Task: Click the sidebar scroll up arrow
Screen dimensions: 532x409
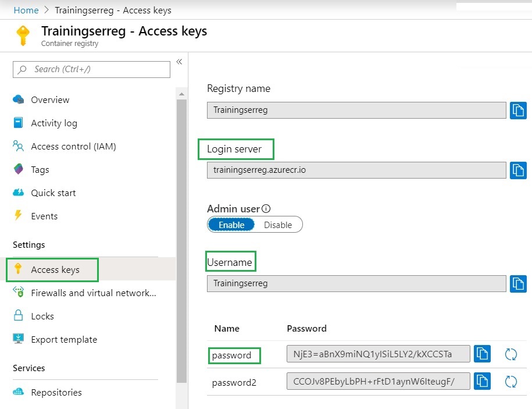Action: coord(181,94)
